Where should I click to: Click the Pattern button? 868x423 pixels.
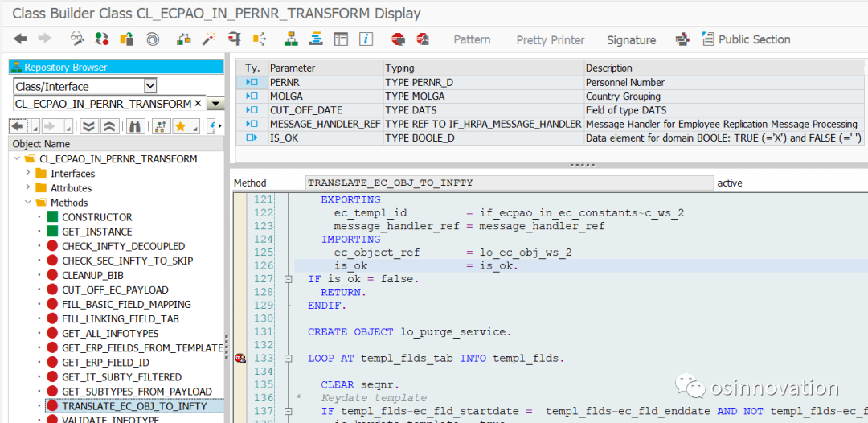(x=472, y=39)
